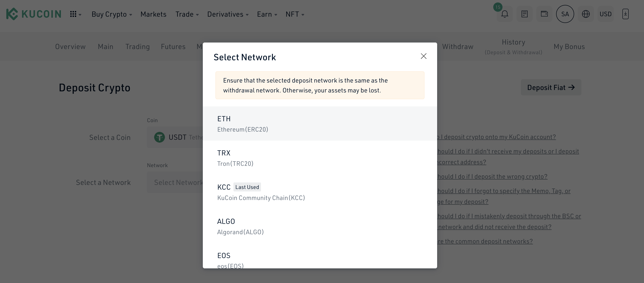Open the Withdraw tab
This screenshot has height=283, width=644.
[458, 47]
